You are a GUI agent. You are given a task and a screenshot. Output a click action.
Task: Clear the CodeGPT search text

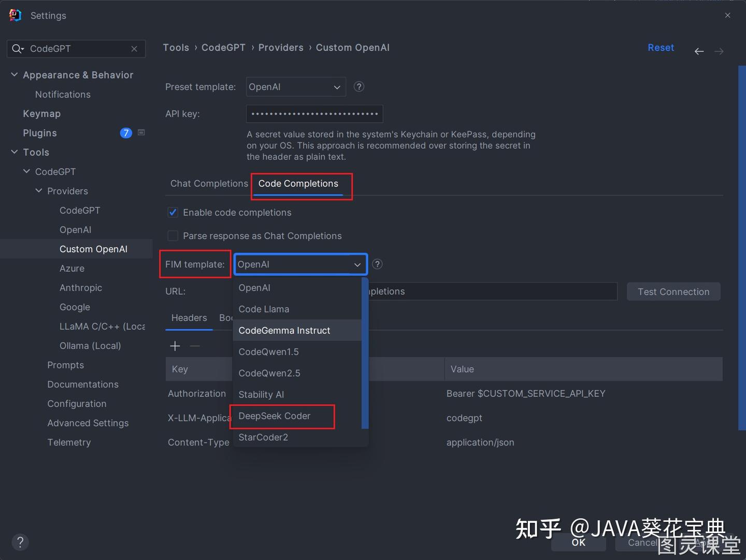tap(134, 49)
